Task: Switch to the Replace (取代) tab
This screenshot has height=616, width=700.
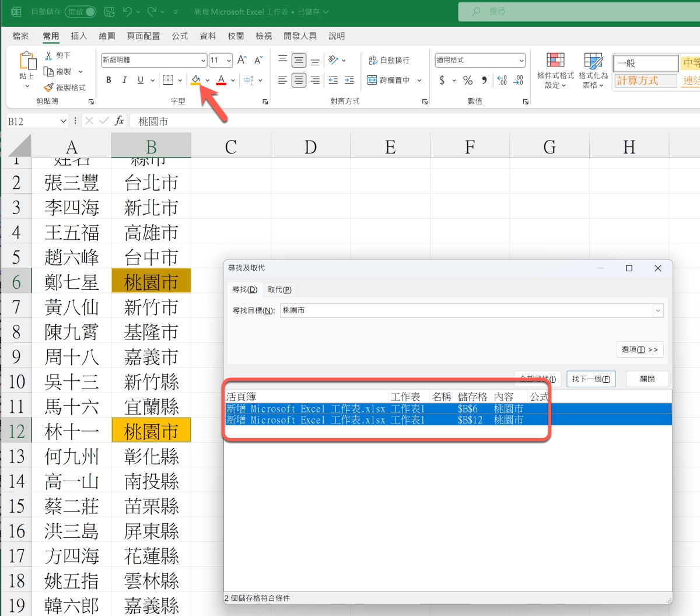Action: 279,290
